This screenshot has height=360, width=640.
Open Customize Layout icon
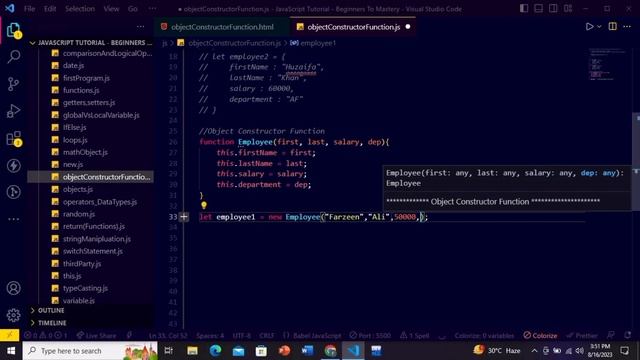click(568, 9)
